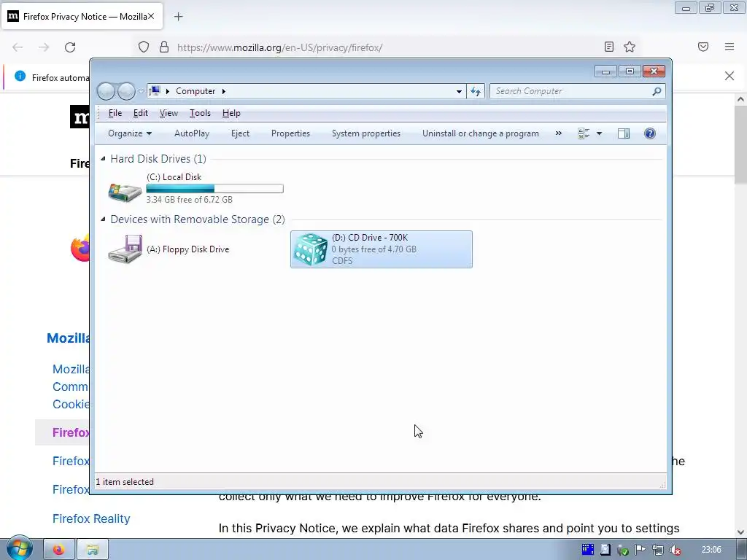Screen dimensions: 747x560
Task: Click the Firefox forward arrow
Action: coord(44,47)
